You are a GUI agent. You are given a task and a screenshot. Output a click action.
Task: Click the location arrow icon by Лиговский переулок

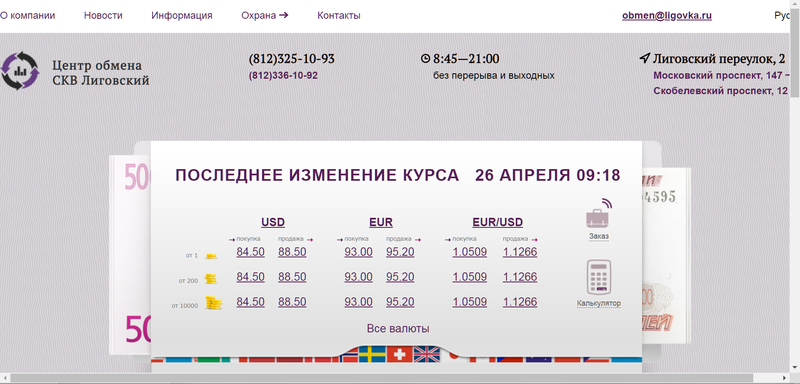644,58
